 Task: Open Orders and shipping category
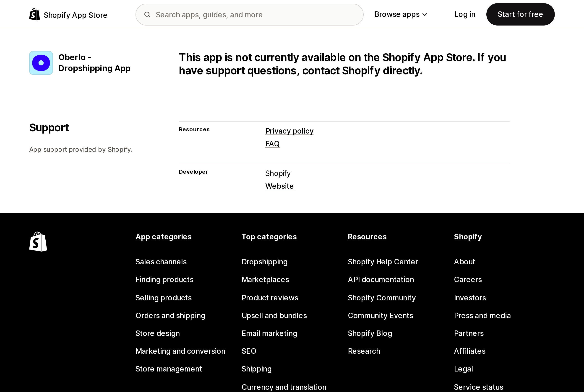(170, 315)
